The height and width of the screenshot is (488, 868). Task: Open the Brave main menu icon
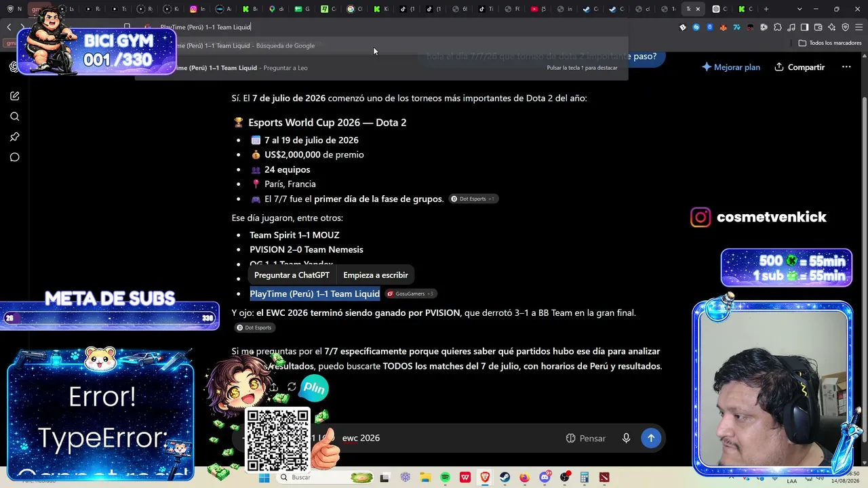click(859, 27)
